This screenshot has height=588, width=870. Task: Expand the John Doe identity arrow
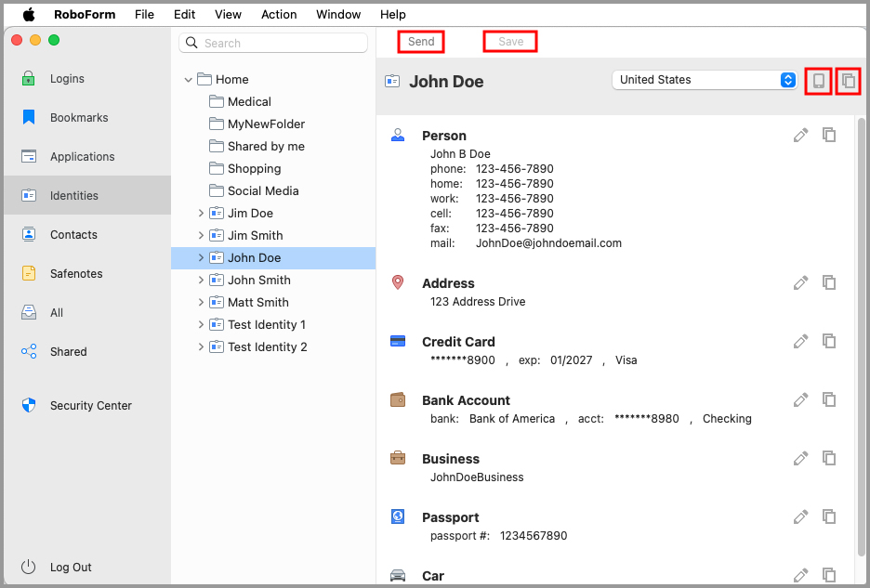(201, 257)
